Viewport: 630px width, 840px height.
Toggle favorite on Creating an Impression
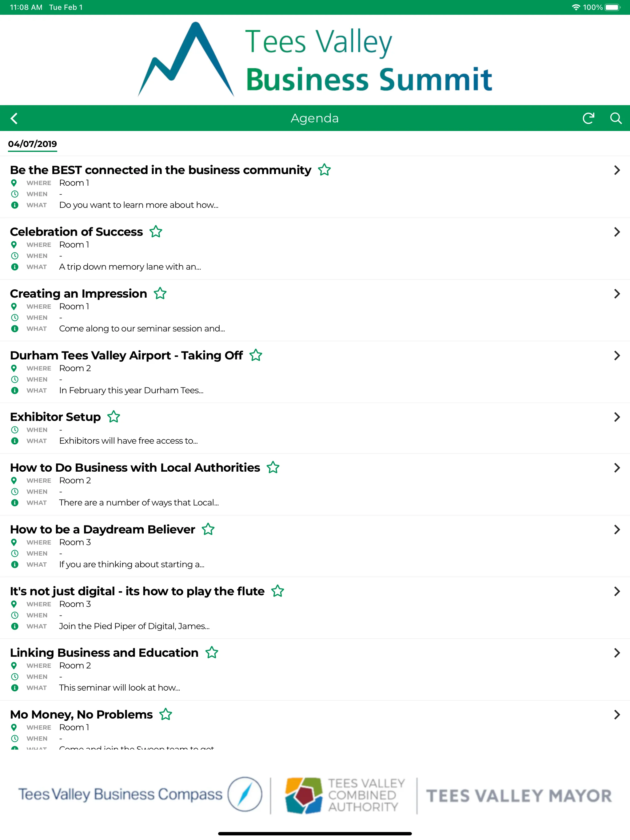pos(160,294)
